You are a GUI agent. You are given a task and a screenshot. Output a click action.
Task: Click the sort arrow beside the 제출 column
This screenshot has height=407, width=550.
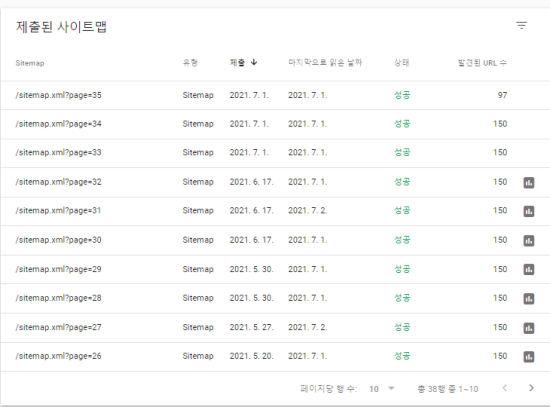[254, 62]
